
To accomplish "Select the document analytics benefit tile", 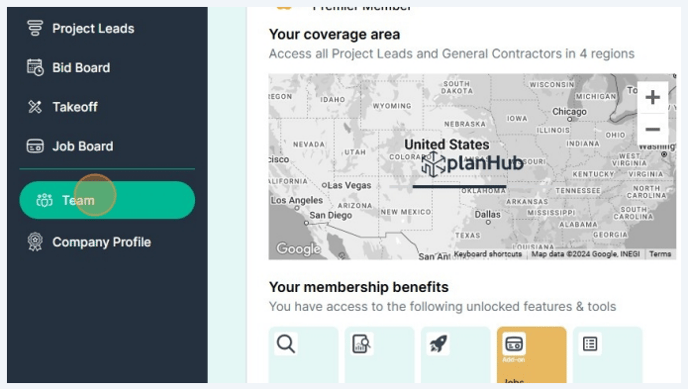I will [380, 355].
